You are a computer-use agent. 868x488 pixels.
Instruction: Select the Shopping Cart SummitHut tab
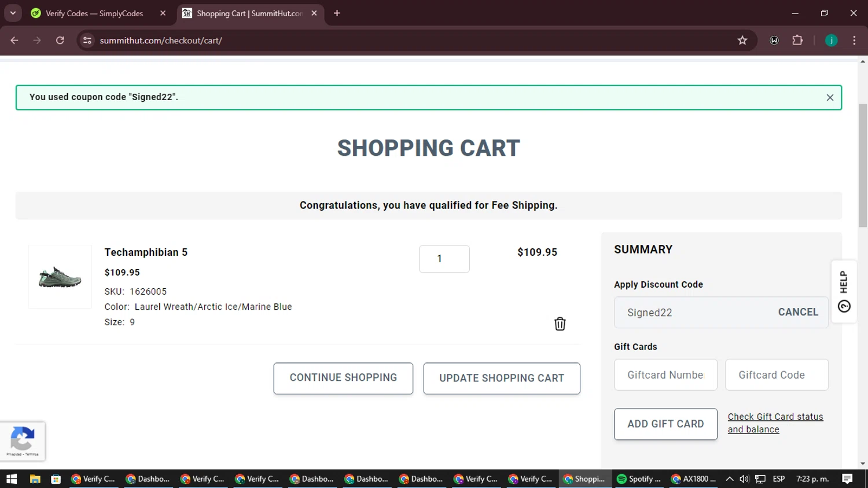(x=249, y=13)
